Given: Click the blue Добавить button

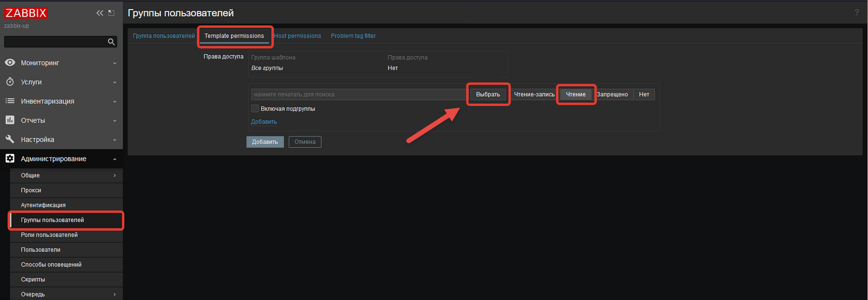Looking at the screenshot, I should coord(265,142).
